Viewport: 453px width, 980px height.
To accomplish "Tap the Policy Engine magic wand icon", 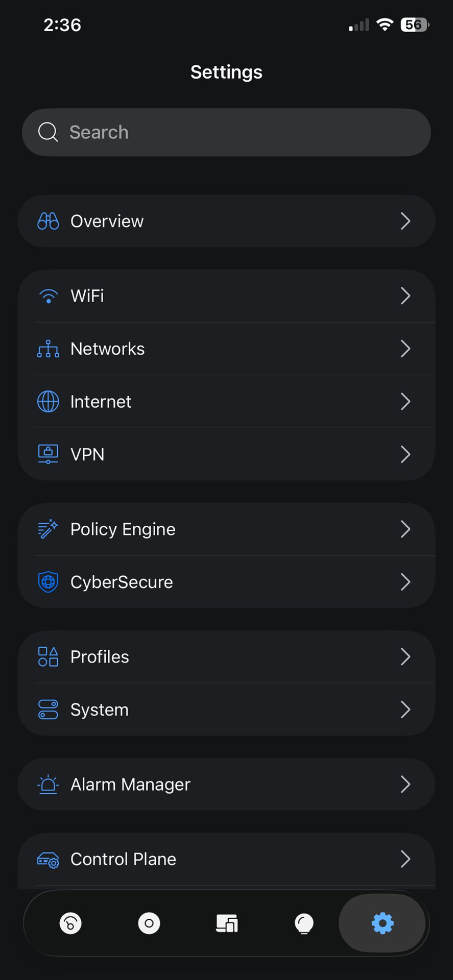I will [48, 529].
